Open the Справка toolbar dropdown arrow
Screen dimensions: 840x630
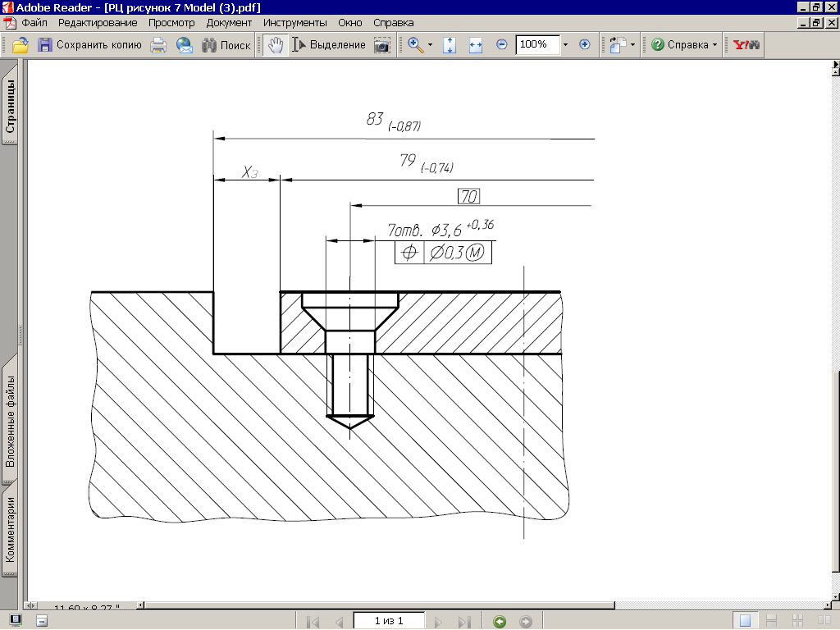tap(714, 45)
